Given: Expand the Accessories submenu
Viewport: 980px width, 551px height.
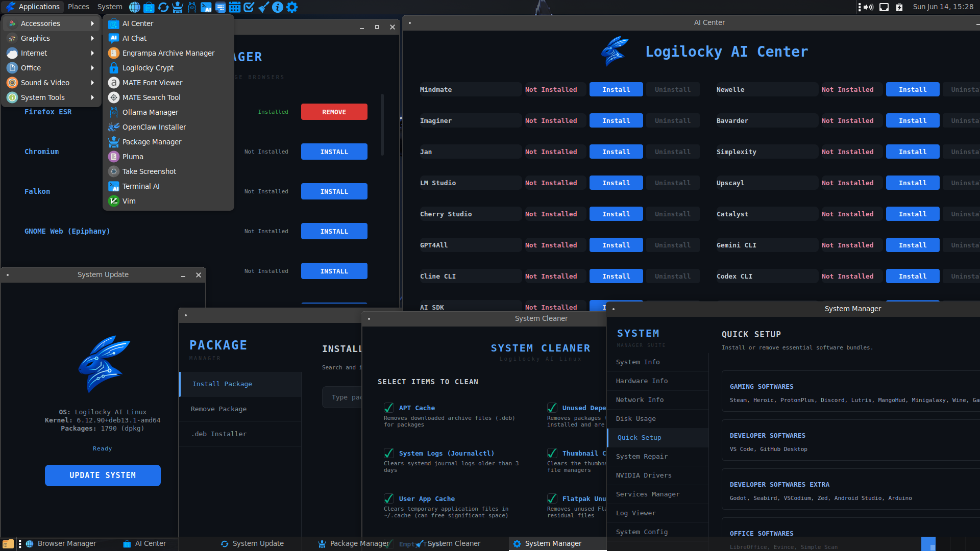Looking at the screenshot, I should point(52,23).
